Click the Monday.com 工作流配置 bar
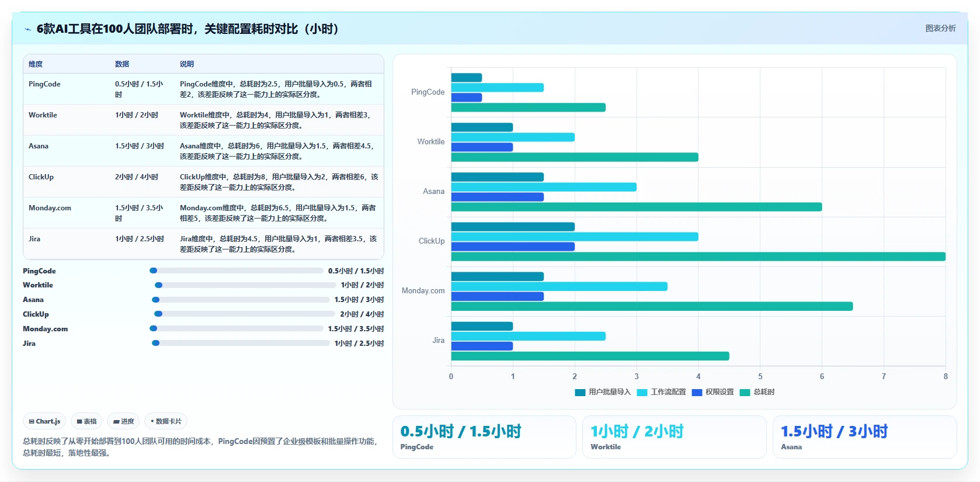Screen dimensions: 980x482 coord(559,286)
